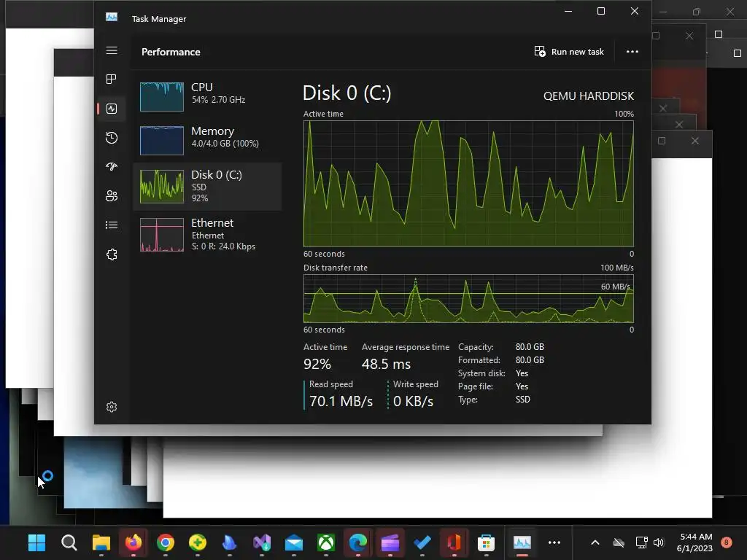Image resolution: width=747 pixels, height=560 pixels.
Task: Show taskbar overflow apps with three dots
Action: click(554, 542)
